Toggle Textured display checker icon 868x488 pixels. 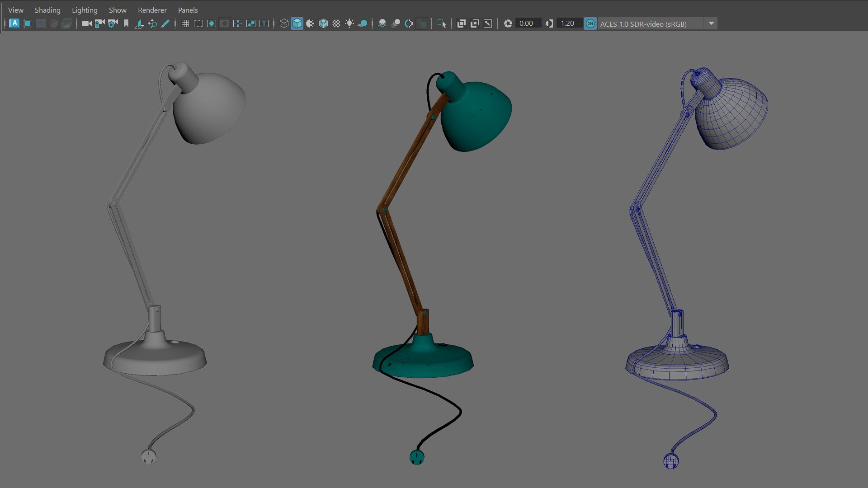(336, 23)
